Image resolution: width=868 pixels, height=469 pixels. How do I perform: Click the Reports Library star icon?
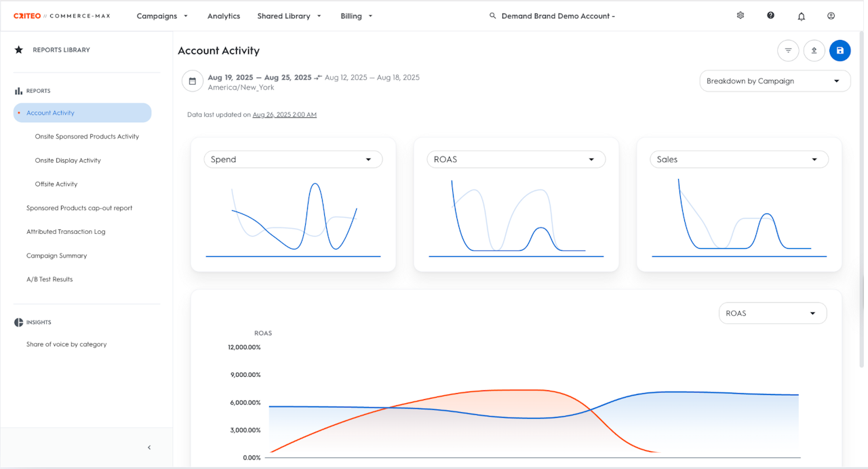(19, 49)
